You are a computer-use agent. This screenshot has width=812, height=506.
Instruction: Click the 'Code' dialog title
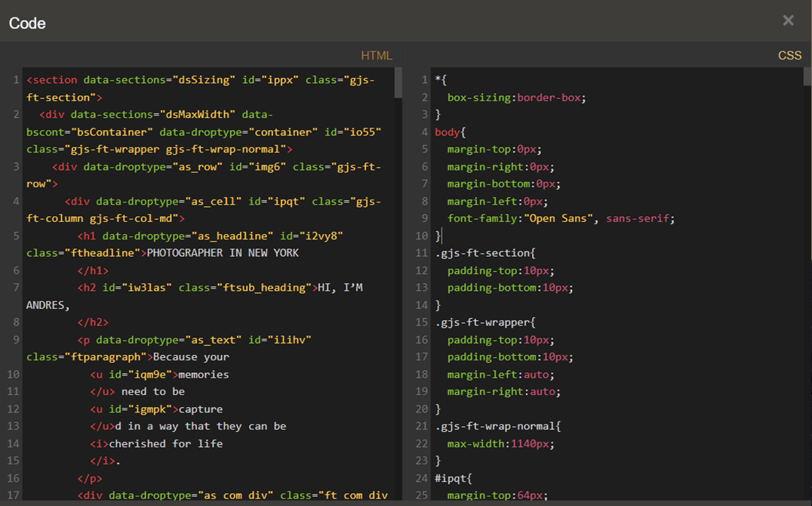(27, 23)
